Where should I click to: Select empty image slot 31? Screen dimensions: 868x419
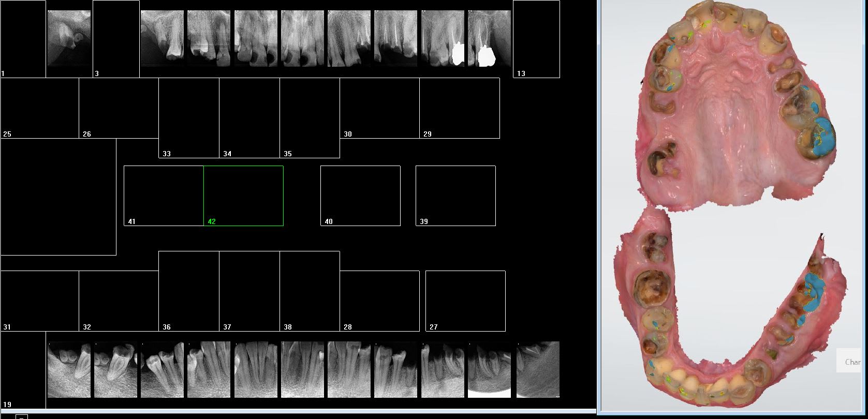click(40, 301)
